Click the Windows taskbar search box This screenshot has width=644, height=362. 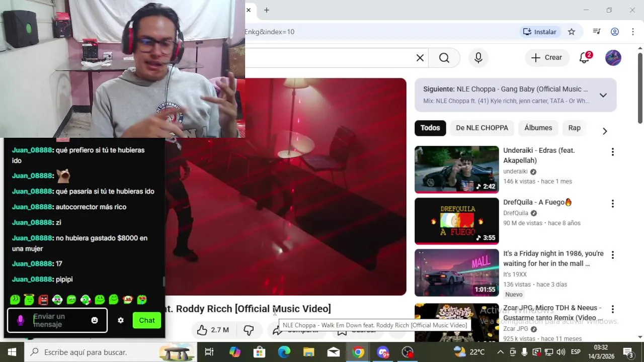tap(111, 352)
